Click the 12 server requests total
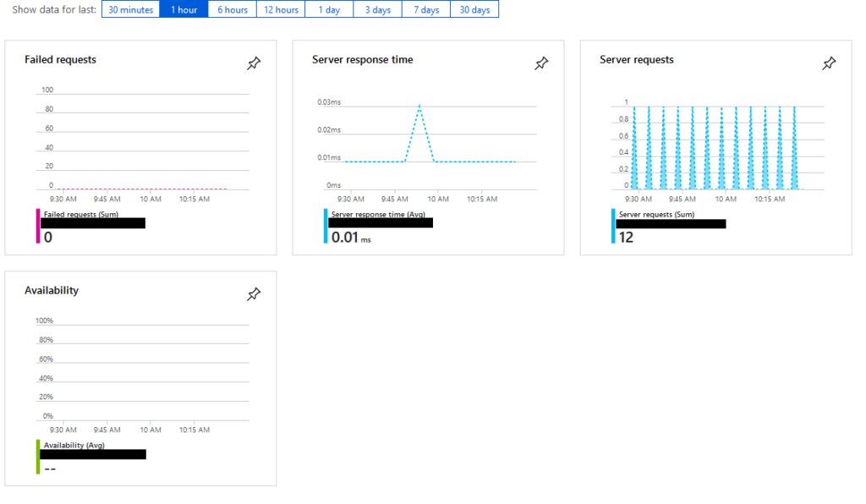 626,238
